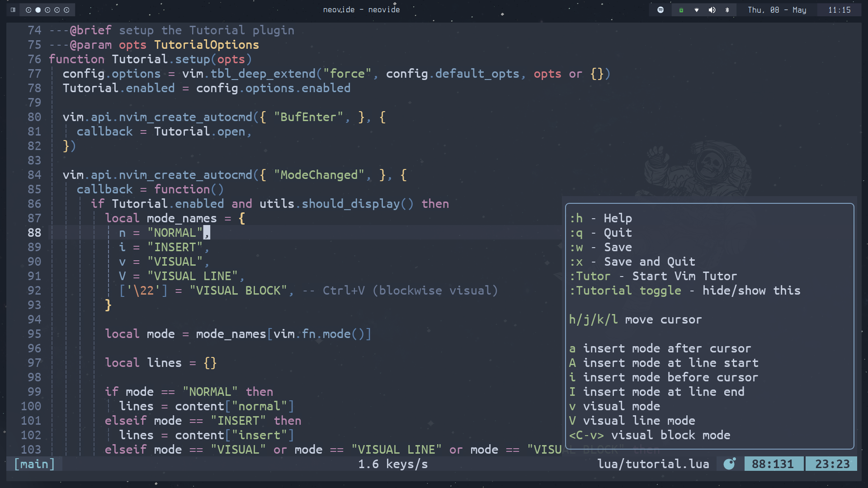Viewport: 868px width, 488px height.
Task: Click the ':Tutor - Start Vim Tutor' entry
Action: click(x=653, y=276)
